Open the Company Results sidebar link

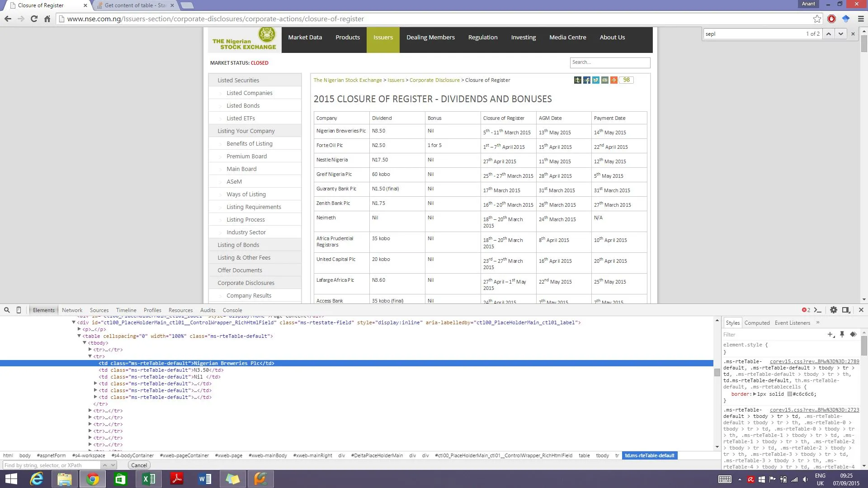tap(249, 296)
